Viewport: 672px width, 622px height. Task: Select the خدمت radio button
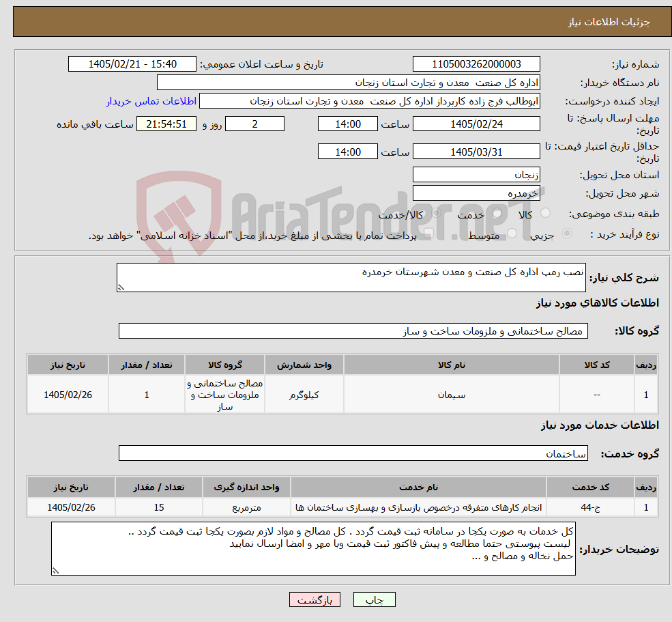pos(497,213)
